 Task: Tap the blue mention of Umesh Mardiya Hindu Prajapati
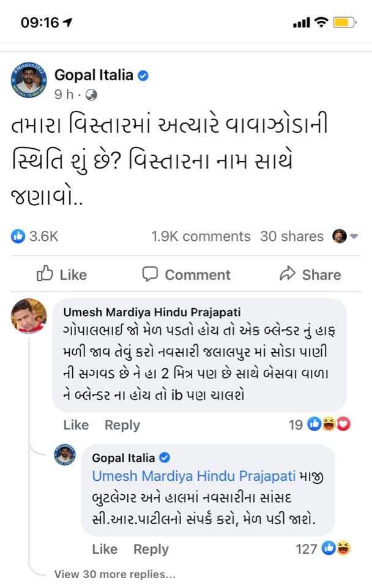[194, 476]
